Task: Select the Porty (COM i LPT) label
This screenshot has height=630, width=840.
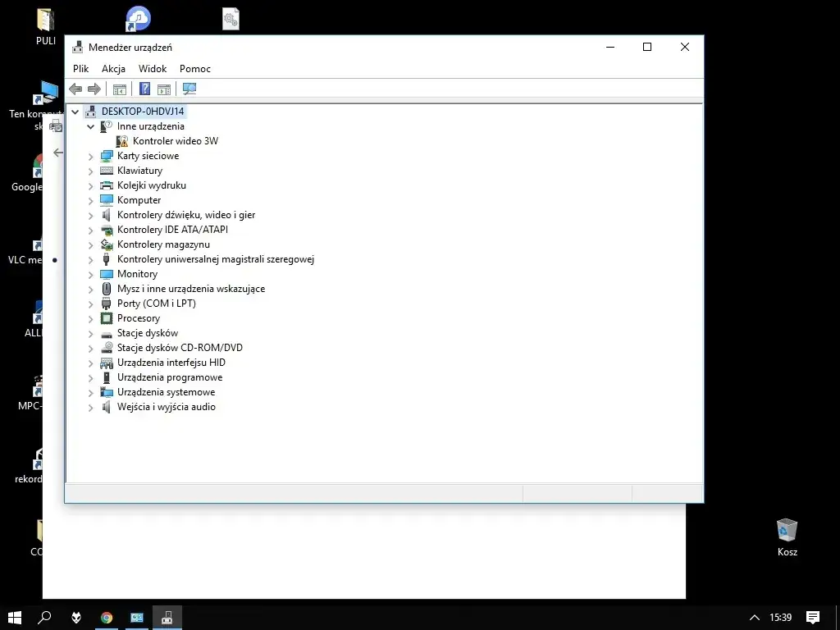Action: pos(157,304)
